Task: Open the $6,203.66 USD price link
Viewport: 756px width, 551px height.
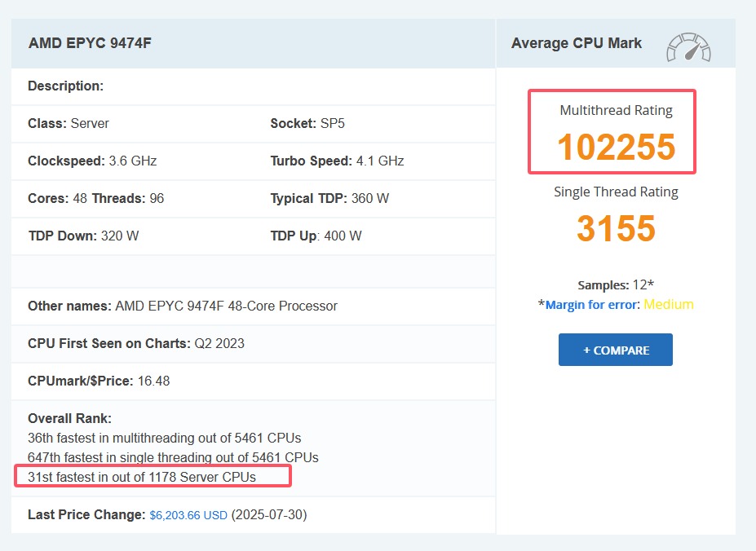Action: [188, 515]
